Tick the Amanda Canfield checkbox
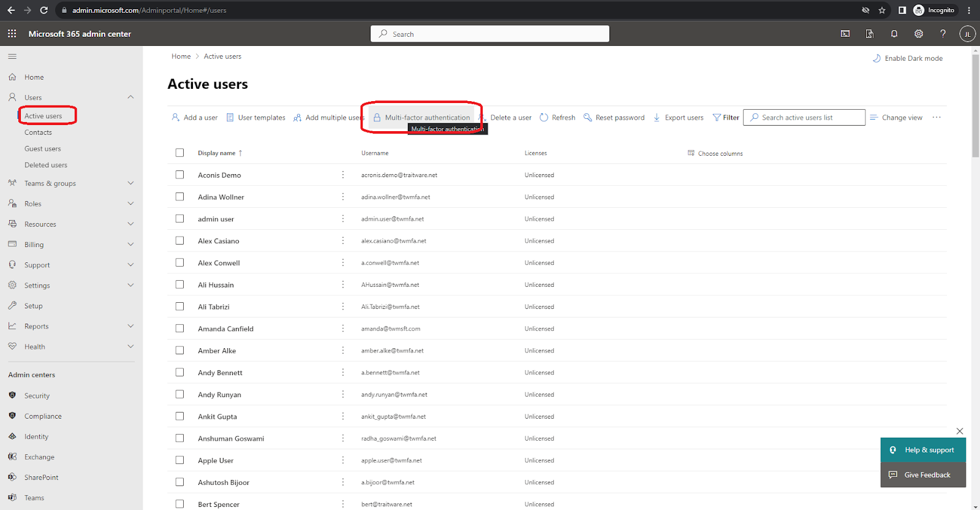980x510 pixels. pos(179,329)
